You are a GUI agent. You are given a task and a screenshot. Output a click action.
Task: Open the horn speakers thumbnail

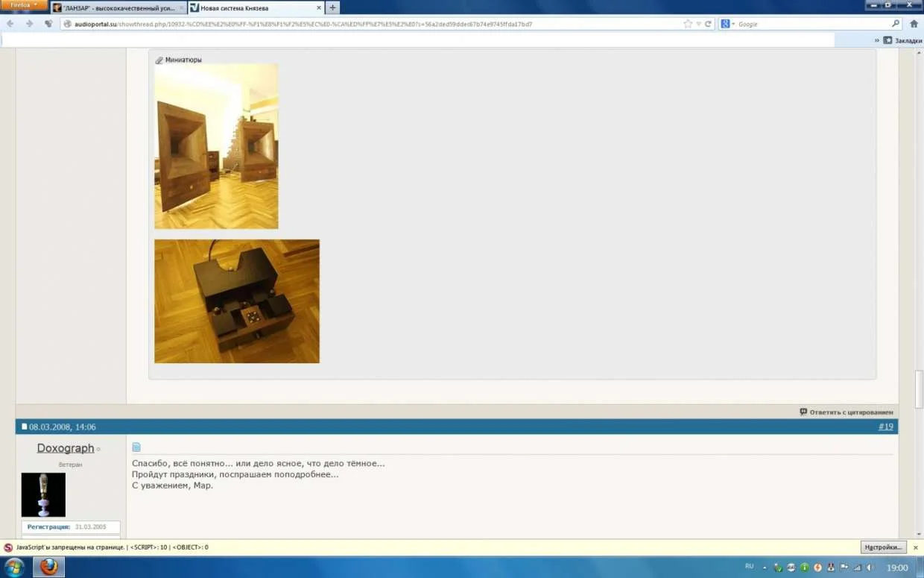point(216,146)
